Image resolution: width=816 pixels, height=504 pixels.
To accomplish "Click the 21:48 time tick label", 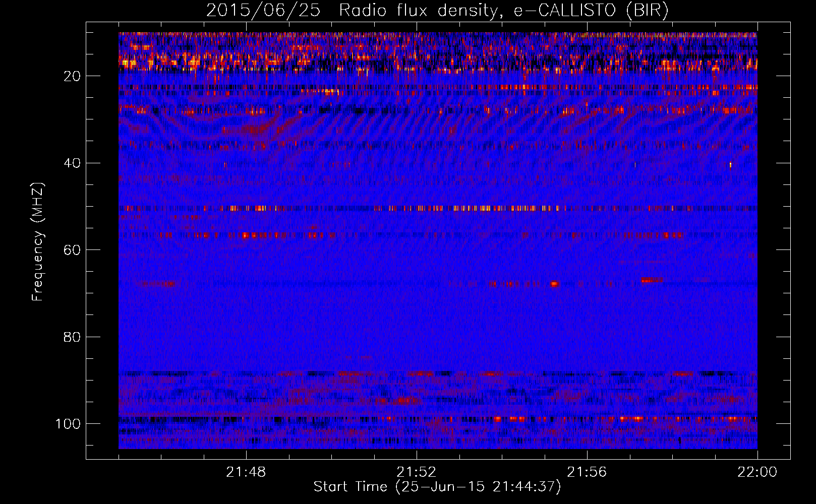I will point(246,472).
